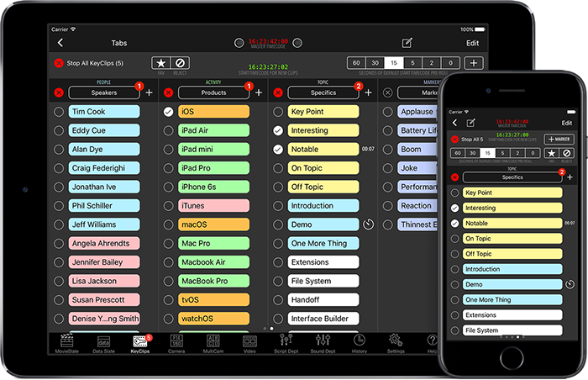Tap the right timecode circle on iPad
Viewport: 588px width, 380px height.
pos(297,43)
